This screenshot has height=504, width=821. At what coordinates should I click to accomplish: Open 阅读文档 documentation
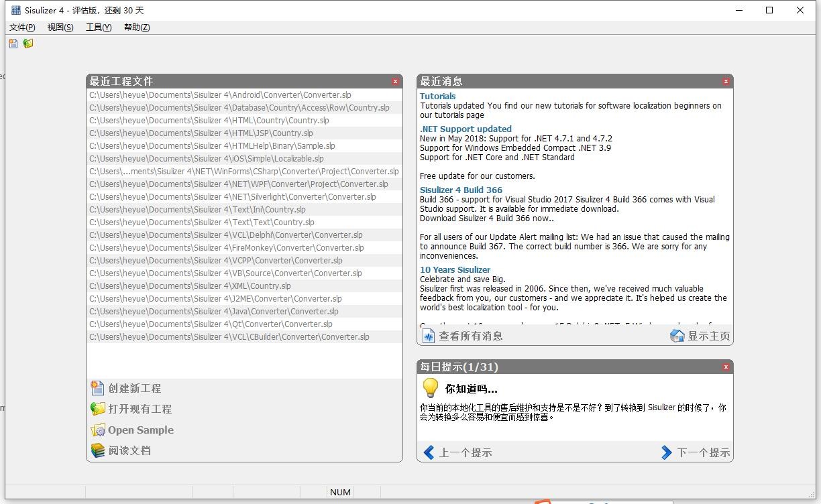129,450
